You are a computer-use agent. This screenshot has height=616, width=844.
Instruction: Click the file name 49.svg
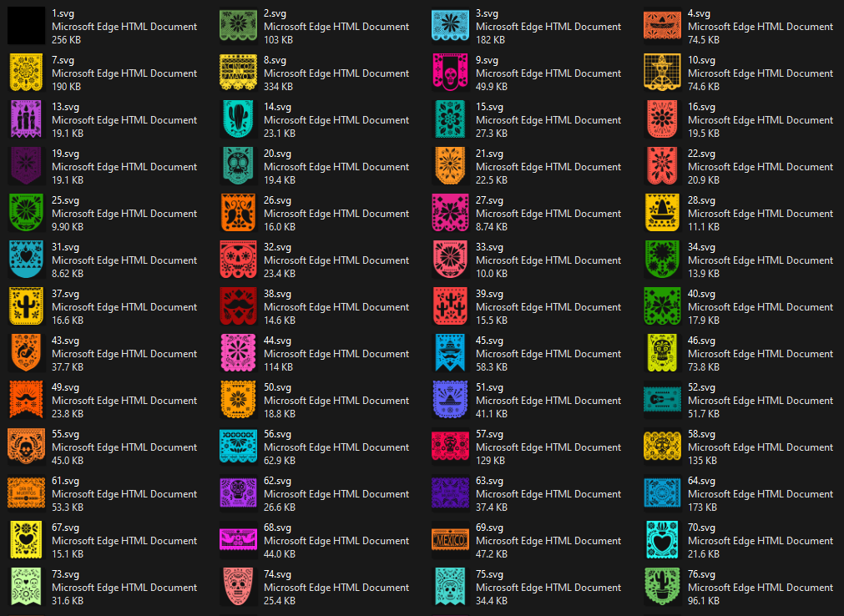click(x=65, y=388)
